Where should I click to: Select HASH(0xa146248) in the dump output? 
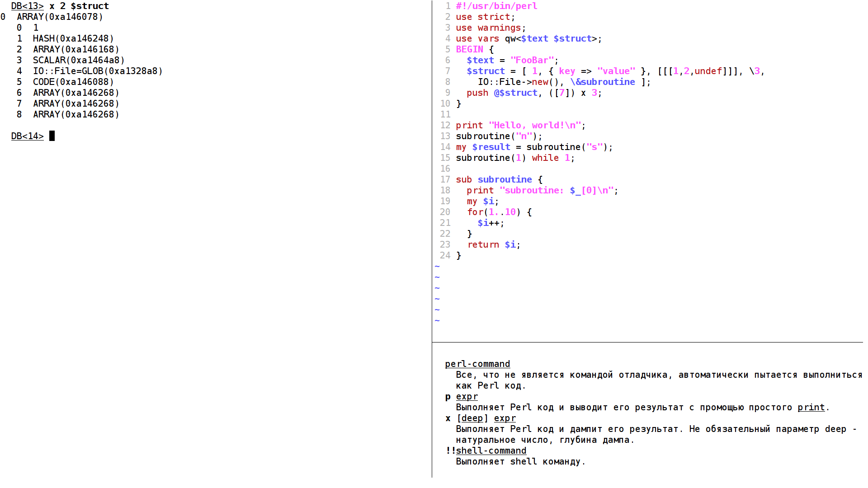73,38
